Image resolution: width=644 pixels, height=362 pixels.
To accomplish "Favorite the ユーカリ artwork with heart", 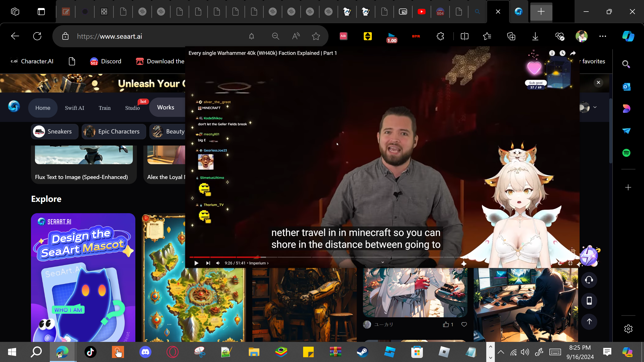I will point(464,325).
